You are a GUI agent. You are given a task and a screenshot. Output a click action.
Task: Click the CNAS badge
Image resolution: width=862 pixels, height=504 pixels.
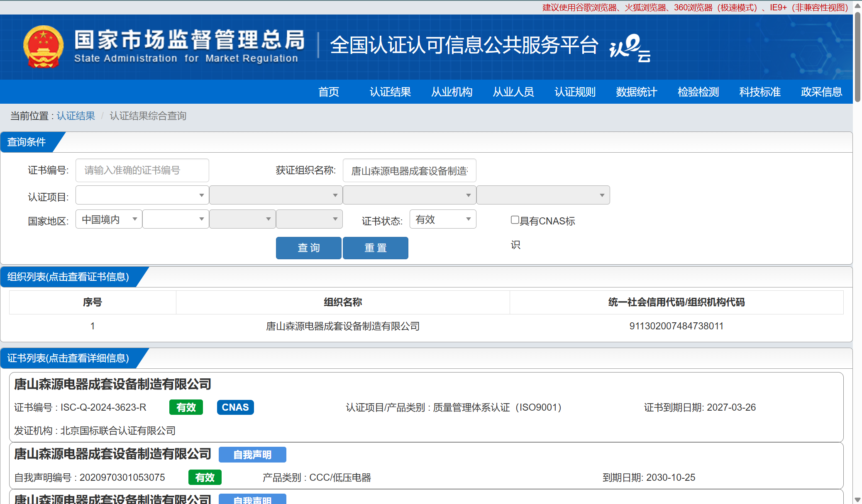[235, 407]
